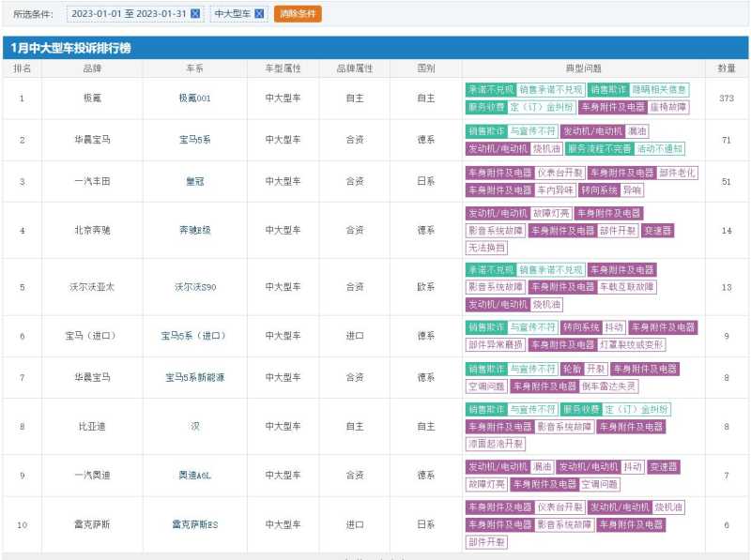751x560 pixels.
Task: Click the 车载互联故障 tag in 沃尔沃S90 row
Action: [x=627, y=287]
